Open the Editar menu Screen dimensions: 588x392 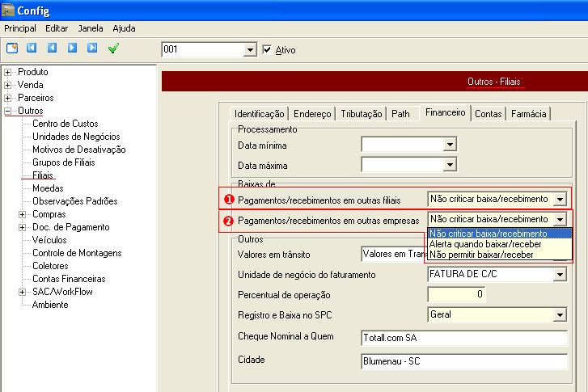point(57,28)
